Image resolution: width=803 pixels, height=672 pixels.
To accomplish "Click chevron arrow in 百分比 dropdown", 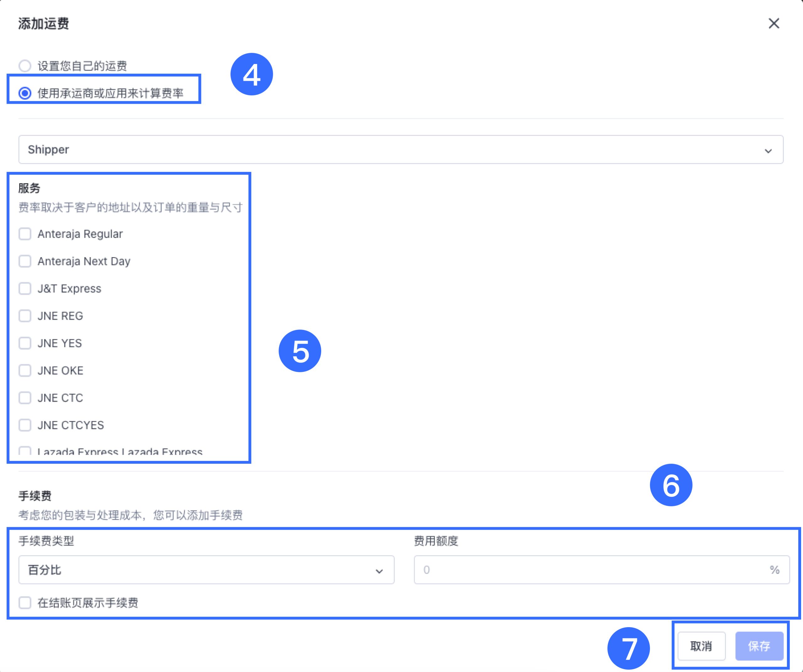I will click(379, 571).
